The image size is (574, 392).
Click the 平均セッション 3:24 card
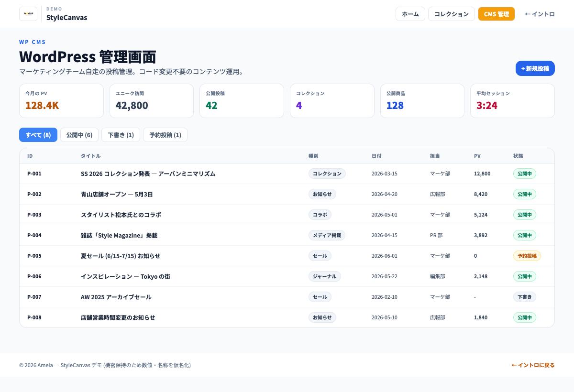click(x=512, y=101)
